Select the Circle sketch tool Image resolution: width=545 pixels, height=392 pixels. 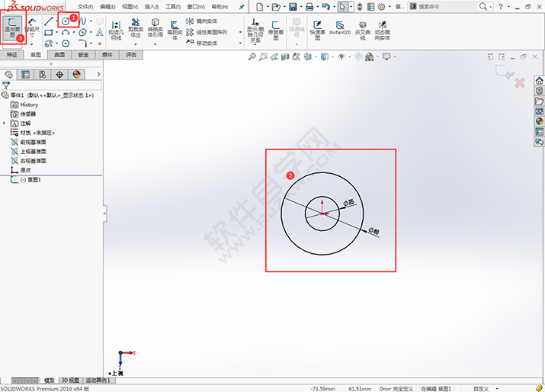66,21
